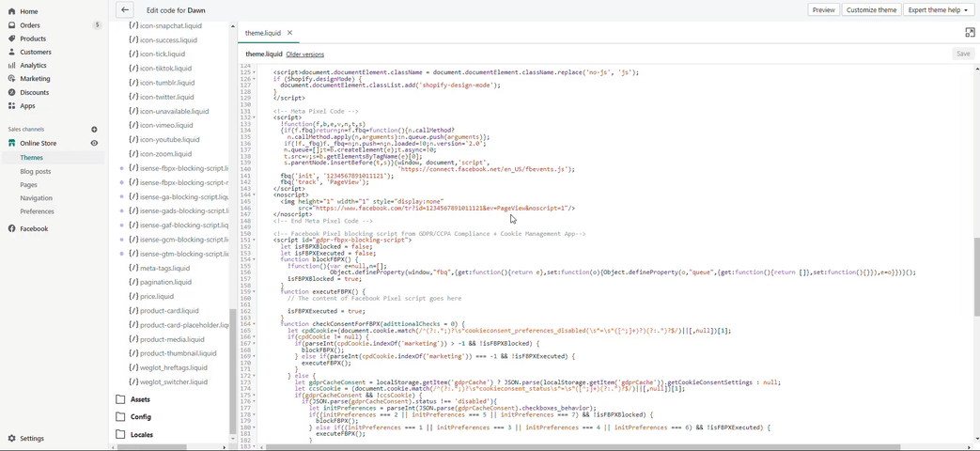Click the Older versions link
Viewport: 980px width, 451px height.
pyautogui.click(x=304, y=54)
